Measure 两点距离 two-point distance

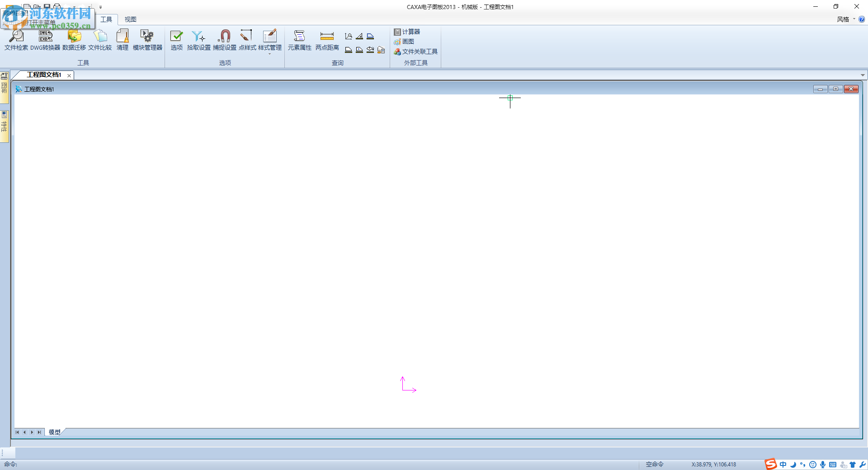point(327,40)
